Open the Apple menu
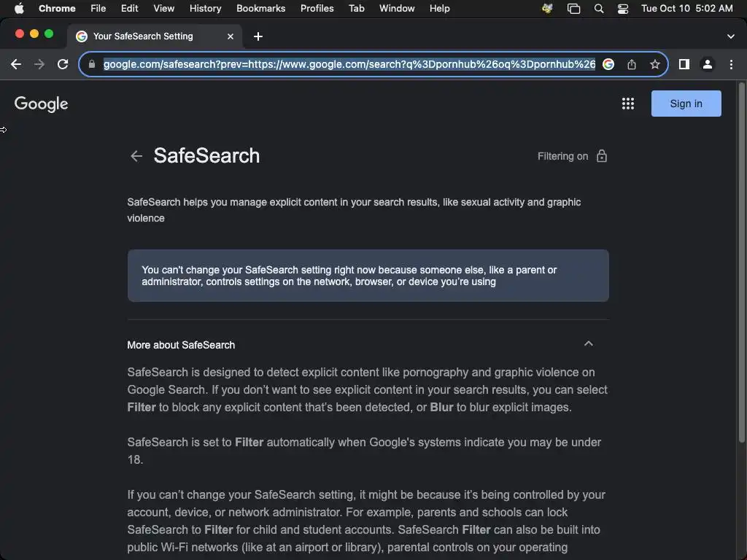747x560 pixels. pyautogui.click(x=18, y=9)
